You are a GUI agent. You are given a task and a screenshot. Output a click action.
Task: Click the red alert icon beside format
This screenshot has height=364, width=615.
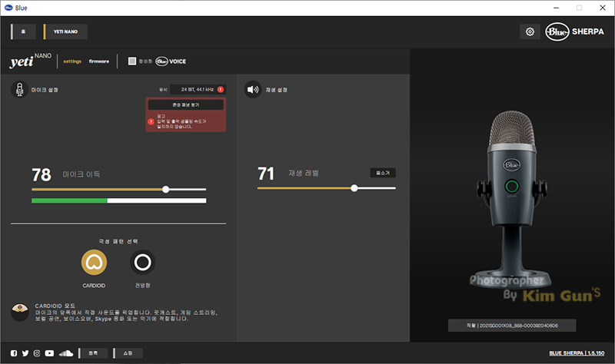pyautogui.click(x=221, y=89)
